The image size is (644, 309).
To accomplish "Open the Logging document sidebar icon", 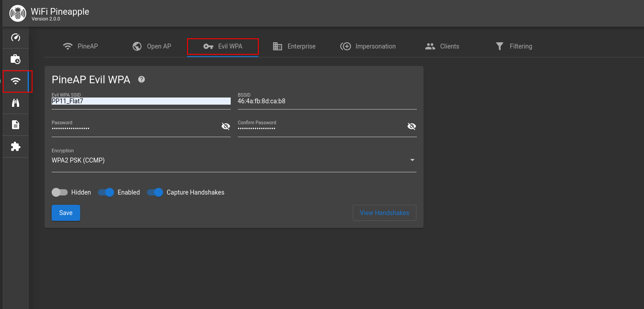I will (x=16, y=125).
